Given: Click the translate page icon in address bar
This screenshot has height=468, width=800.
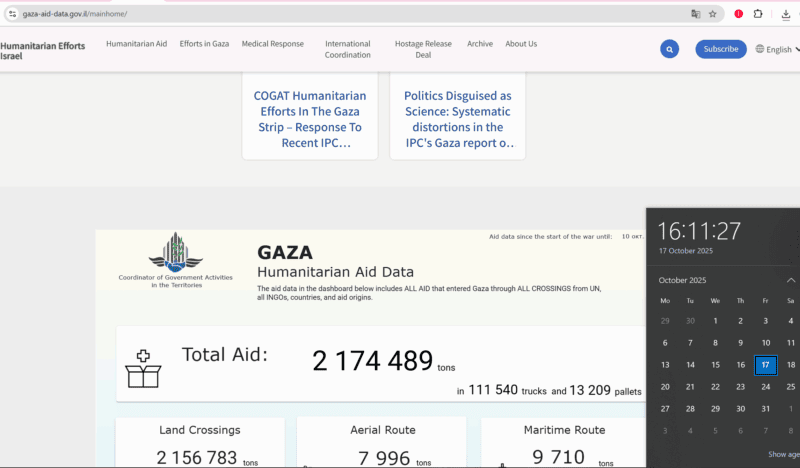Looking at the screenshot, I should click(695, 14).
